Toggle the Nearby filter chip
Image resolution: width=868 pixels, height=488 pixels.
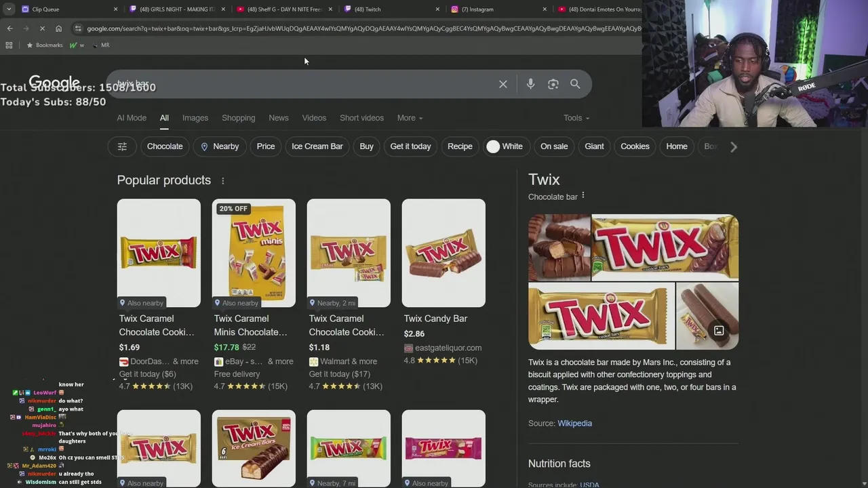point(220,146)
